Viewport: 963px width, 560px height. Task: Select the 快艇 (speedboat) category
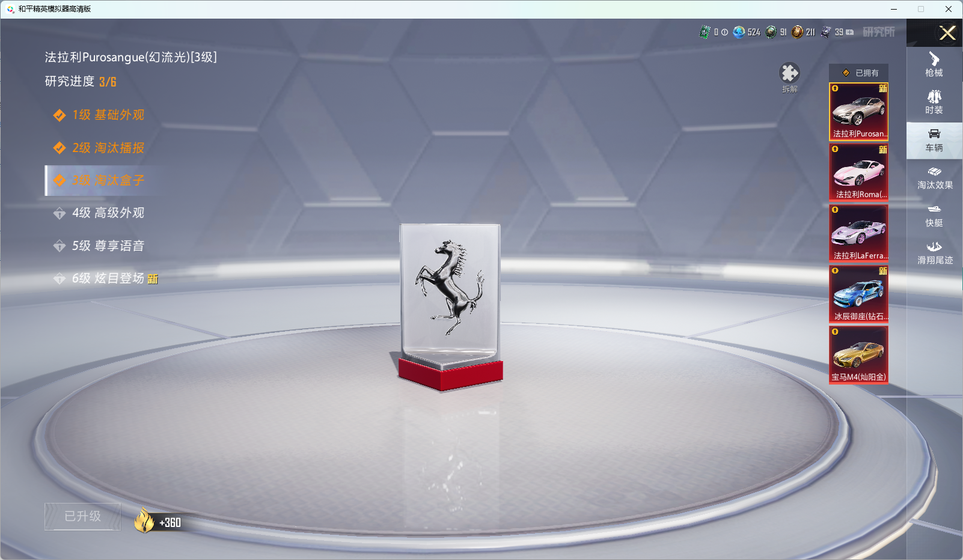[x=934, y=215]
